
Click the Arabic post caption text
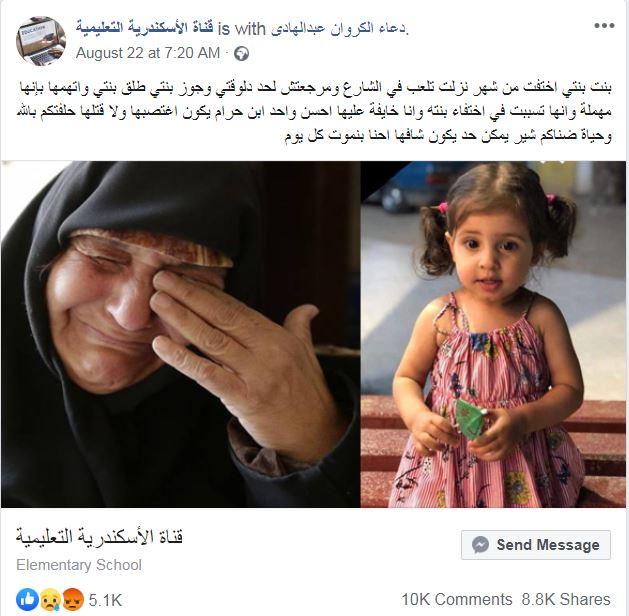tap(314, 112)
